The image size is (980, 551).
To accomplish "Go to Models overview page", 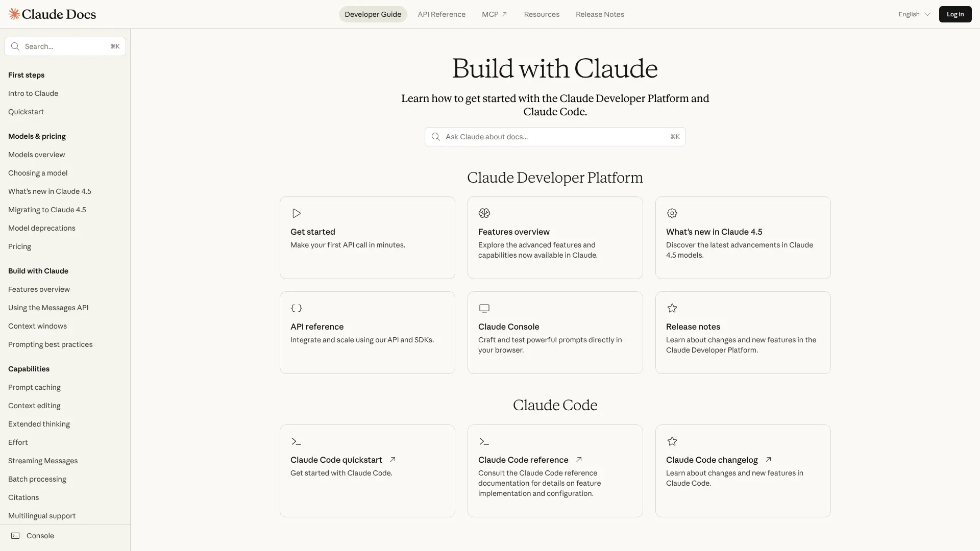I will coord(36,155).
